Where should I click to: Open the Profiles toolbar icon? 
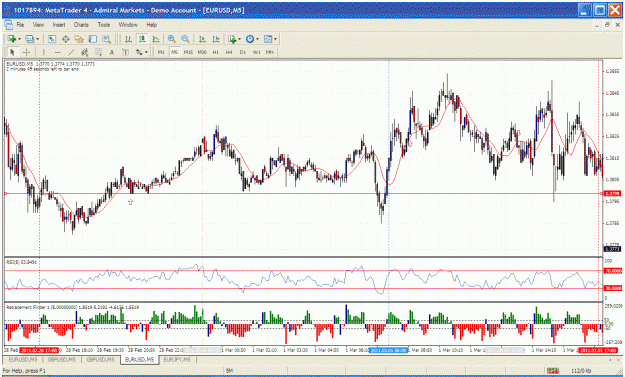pos(29,39)
